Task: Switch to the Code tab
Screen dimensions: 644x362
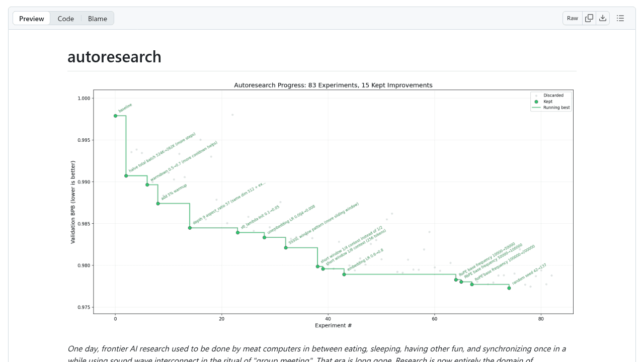Action: [65, 18]
